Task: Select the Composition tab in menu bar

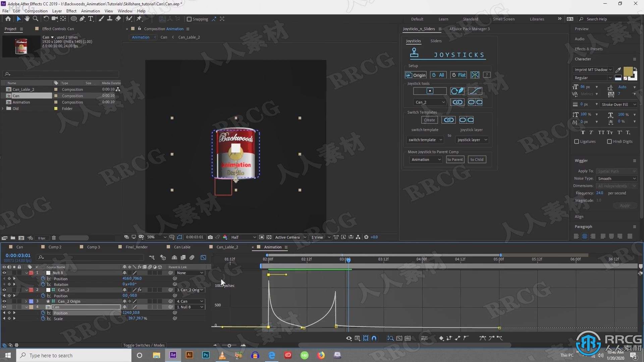Action: tap(37, 11)
